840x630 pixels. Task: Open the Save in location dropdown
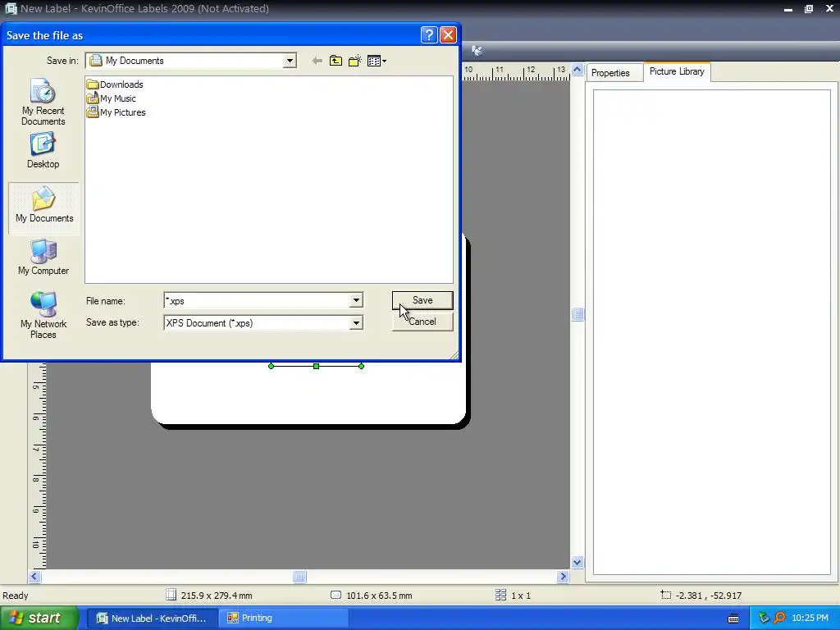(290, 61)
